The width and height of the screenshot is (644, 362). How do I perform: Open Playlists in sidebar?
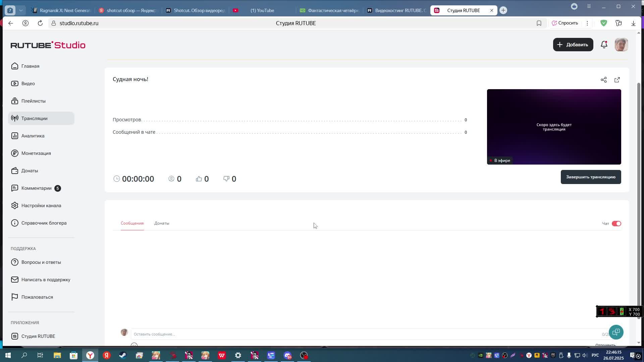tap(33, 101)
